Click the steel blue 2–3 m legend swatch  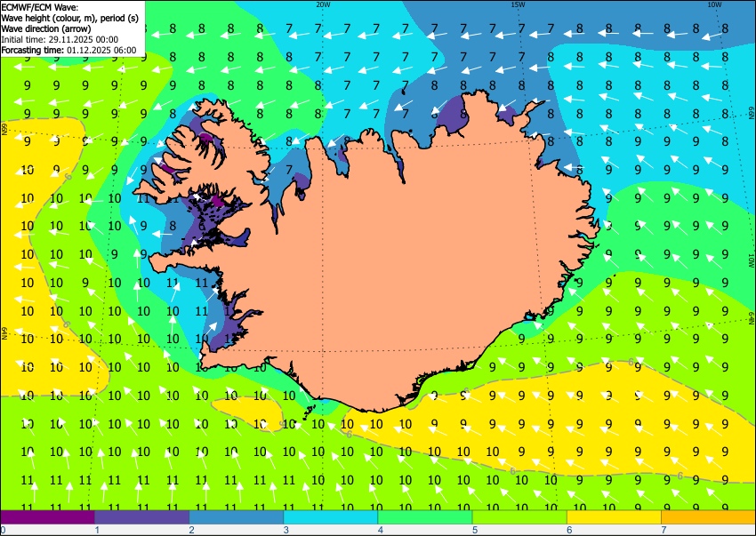pos(237,516)
